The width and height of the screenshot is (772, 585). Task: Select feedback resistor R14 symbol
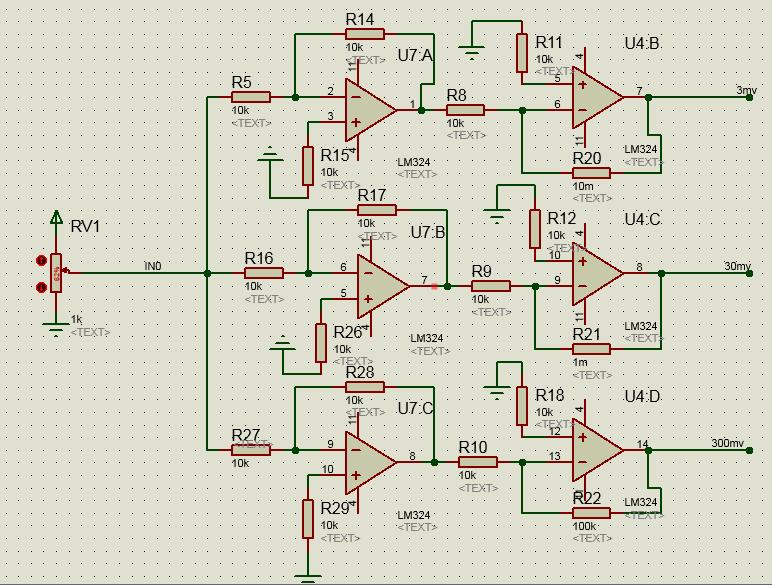365,33
